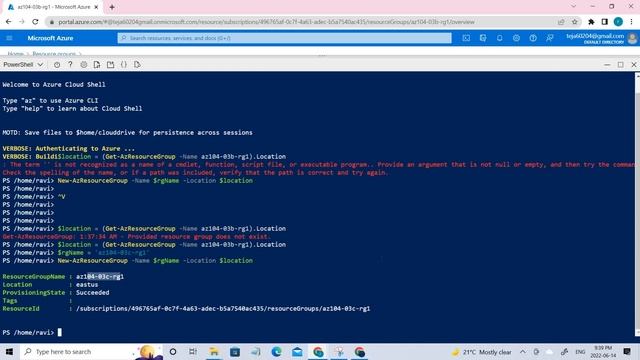Click the ProvisioningState value Succeeded
This screenshot has width=640, height=360.
(x=92, y=293)
